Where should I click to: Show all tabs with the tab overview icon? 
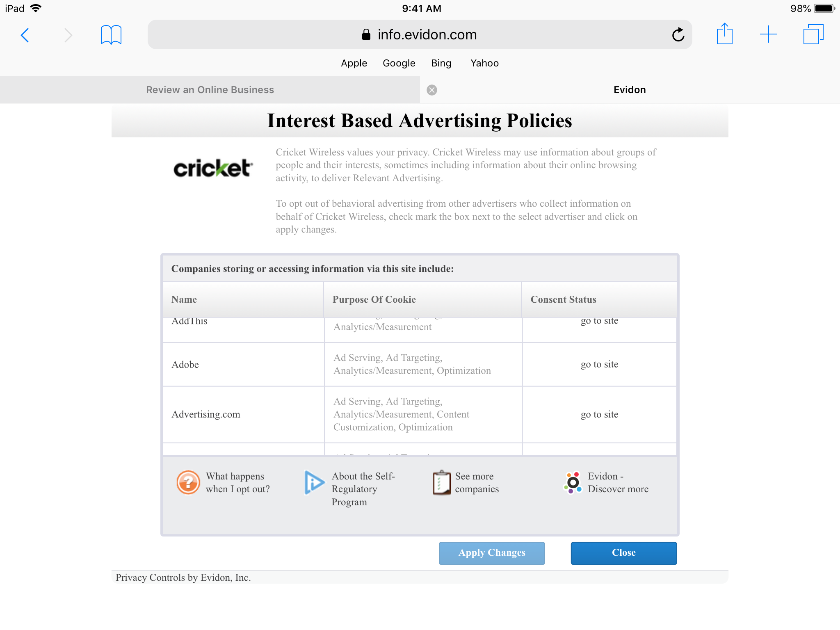pos(813,34)
